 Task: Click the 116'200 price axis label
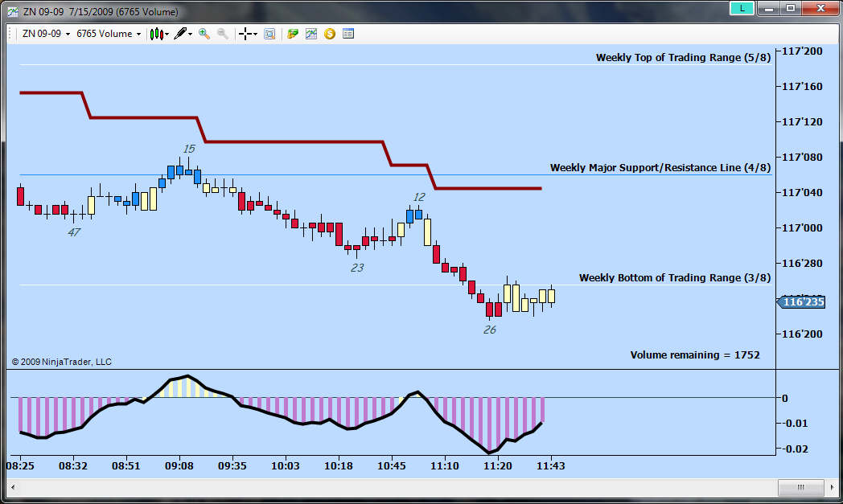pyautogui.click(x=802, y=334)
